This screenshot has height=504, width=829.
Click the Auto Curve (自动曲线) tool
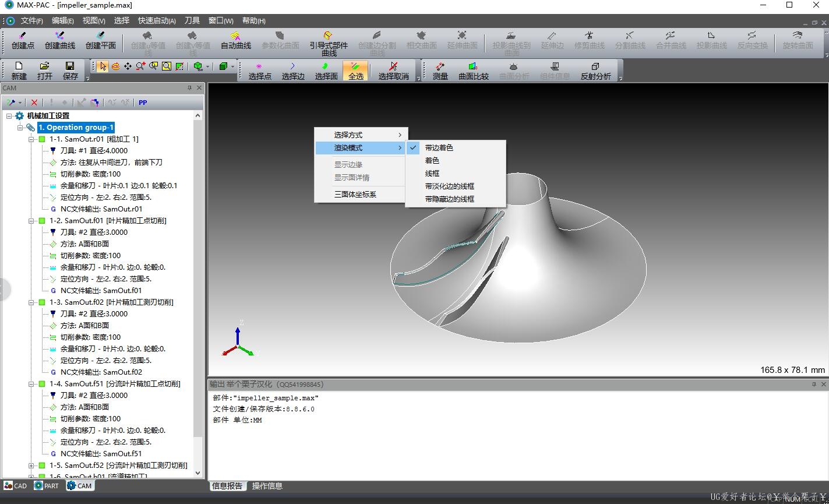click(235, 40)
